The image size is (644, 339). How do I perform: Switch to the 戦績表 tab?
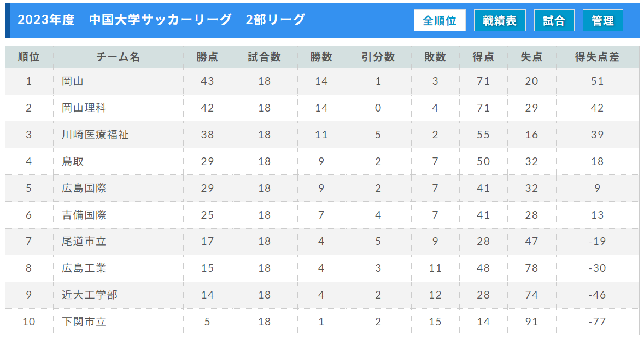(x=500, y=21)
